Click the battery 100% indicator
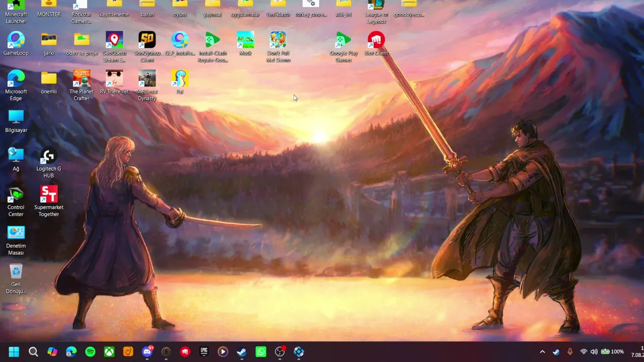The height and width of the screenshot is (362, 644). (612, 352)
